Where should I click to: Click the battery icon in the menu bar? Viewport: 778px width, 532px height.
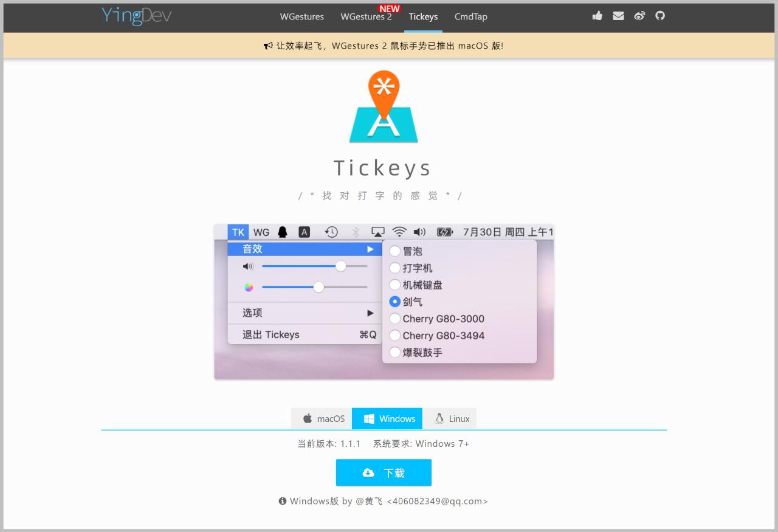coord(443,232)
